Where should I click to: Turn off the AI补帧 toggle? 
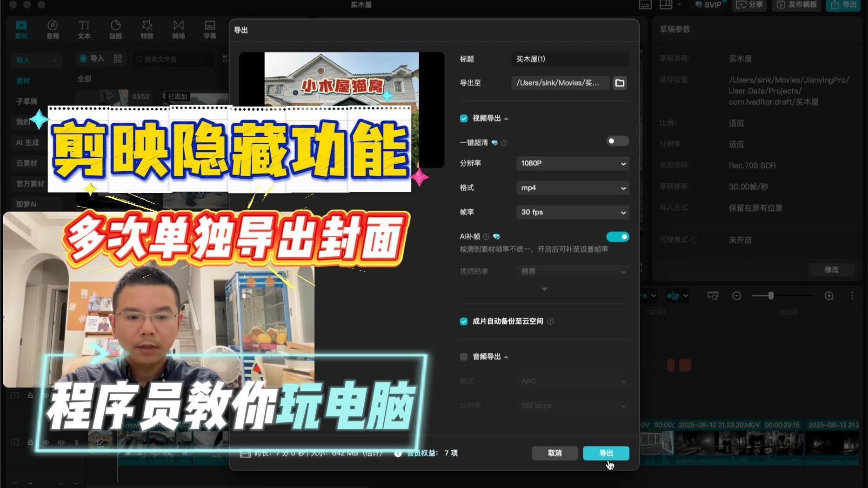pos(618,237)
